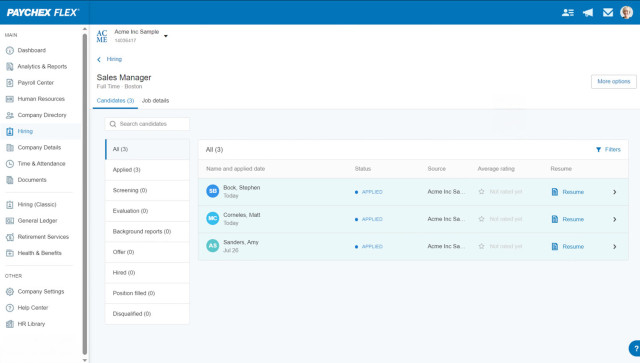Toggle rating star for Matt Corneles
Image resolution: width=640 pixels, height=363 pixels.
coord(482,219)
